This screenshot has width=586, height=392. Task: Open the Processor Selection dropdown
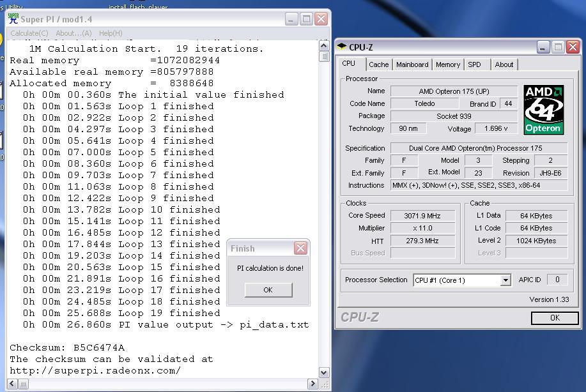point(505,280)
